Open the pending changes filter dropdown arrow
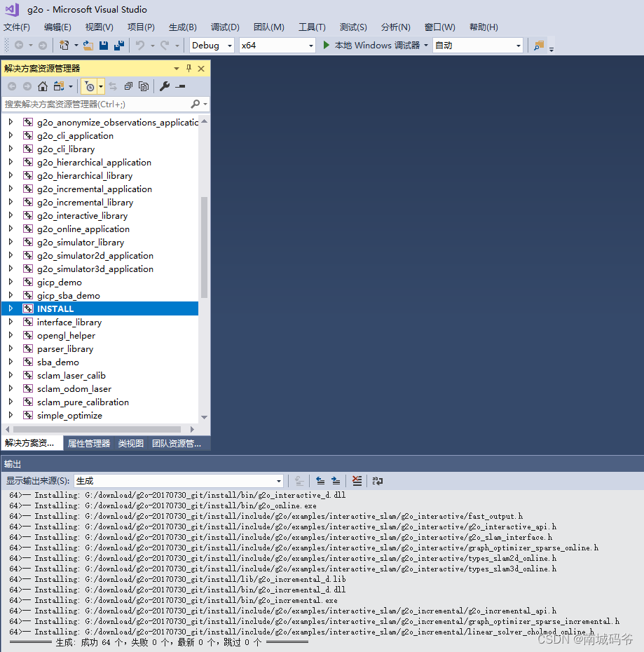The height and width of the screenshot is (652, 644). pyautogui.click(x=101, y=86)
